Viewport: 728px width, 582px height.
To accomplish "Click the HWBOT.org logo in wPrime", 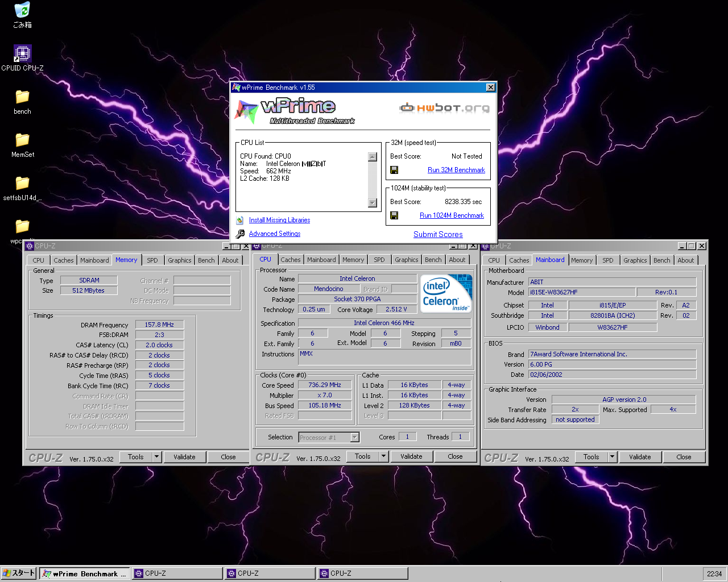I will 444,107.
